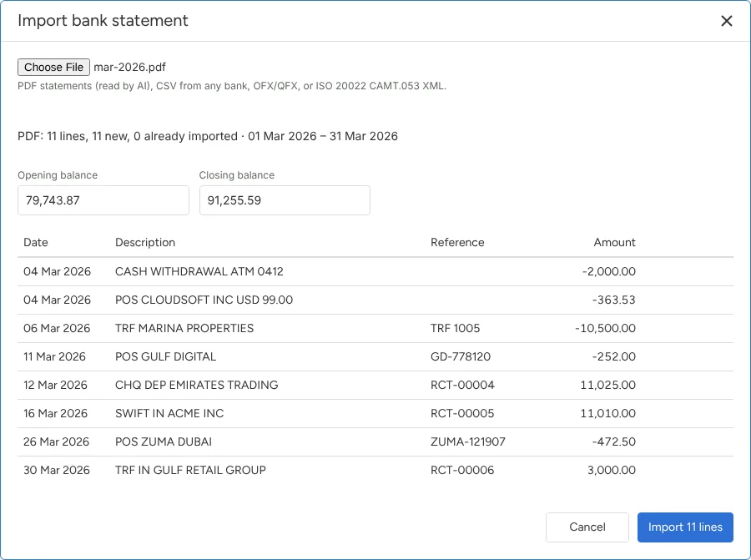
Task: Click the 12 Mar 2026 date
Action: point(56,385)
